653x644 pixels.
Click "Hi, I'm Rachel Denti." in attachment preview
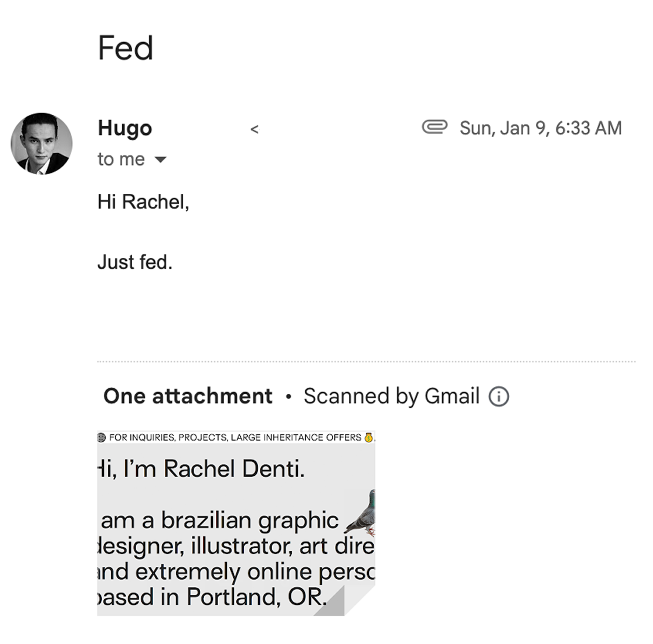tap(201, 469)
